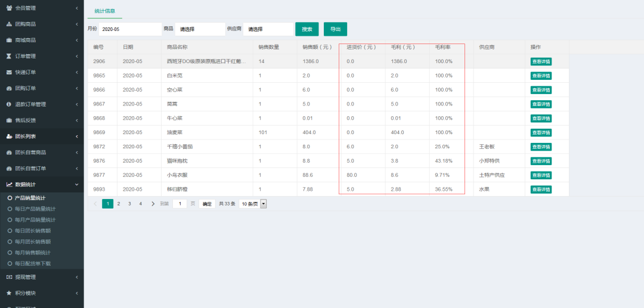Switch to the 统计信息 tab
644x308 pixels.
pos(105,11)
